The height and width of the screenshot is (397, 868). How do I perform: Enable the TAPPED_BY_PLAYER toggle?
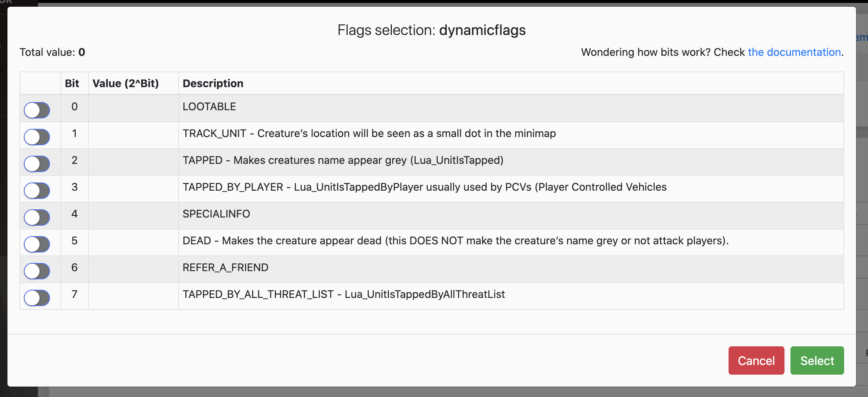coord(37,191)
